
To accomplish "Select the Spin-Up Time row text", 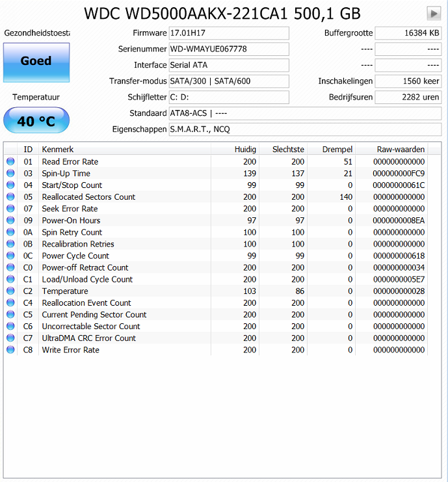I will click(66, 174).
